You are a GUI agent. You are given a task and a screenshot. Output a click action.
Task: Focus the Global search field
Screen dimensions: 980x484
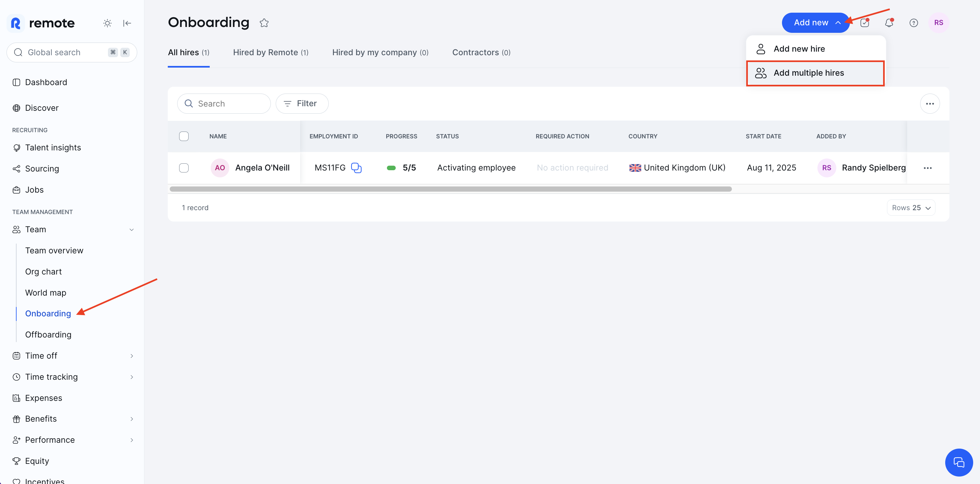(72, 53)
